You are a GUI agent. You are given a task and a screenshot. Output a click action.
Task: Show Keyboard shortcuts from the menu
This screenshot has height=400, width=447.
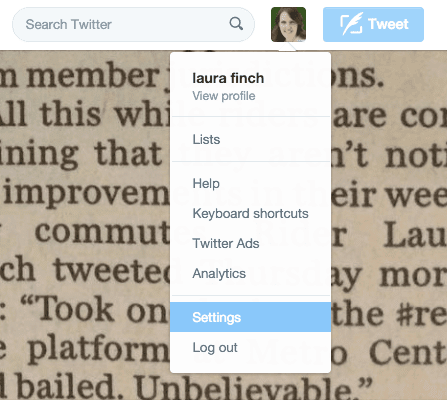pyautogui.click(x=250, y=213)
